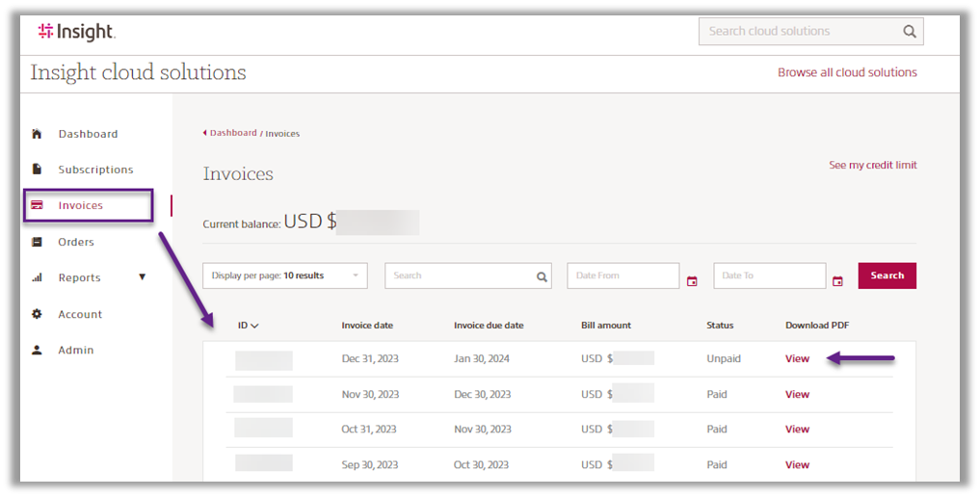Open Dashboard in the sidebar

point(88,134)
